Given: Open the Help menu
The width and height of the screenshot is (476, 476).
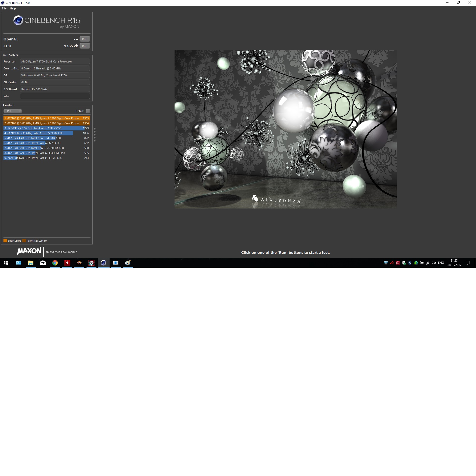Looking at the screenshot, I should 13,8.
